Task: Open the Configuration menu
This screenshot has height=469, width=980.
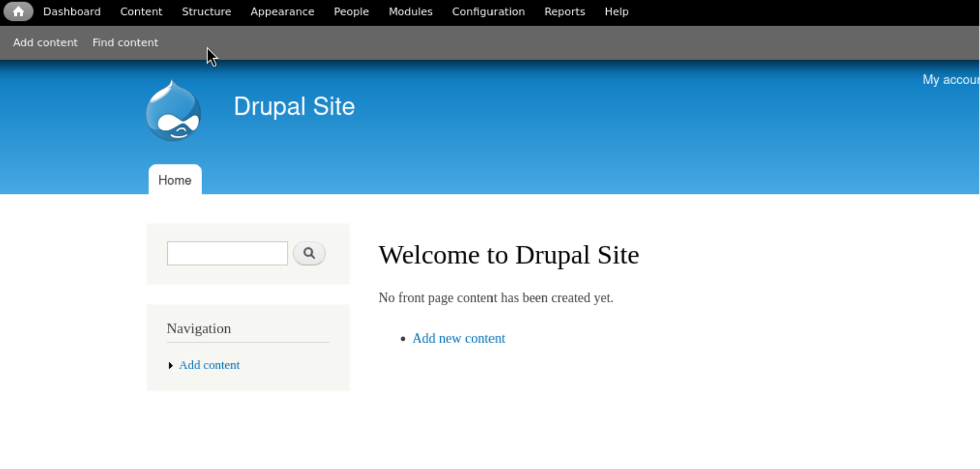Action: point(488,12)
